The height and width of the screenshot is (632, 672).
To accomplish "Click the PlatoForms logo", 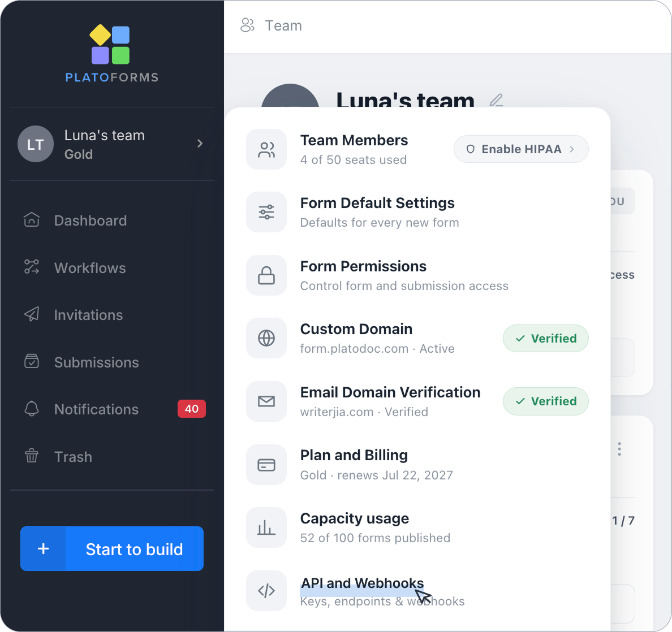I will click(x=111, y=54).
